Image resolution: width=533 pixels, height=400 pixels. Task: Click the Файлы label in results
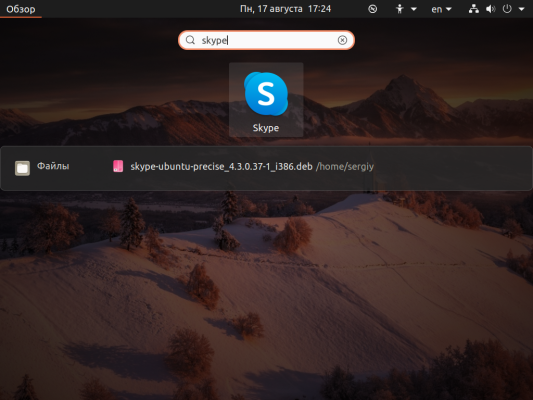click(53, 166)
